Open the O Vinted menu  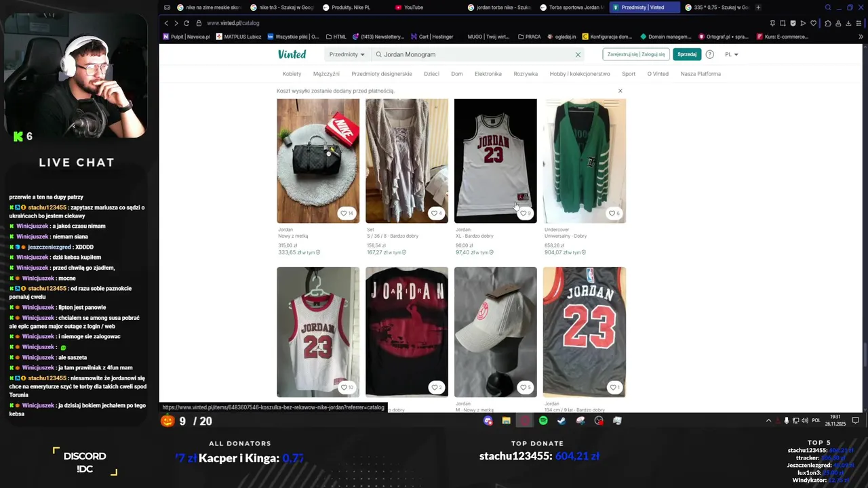click(x=658, y=74)
